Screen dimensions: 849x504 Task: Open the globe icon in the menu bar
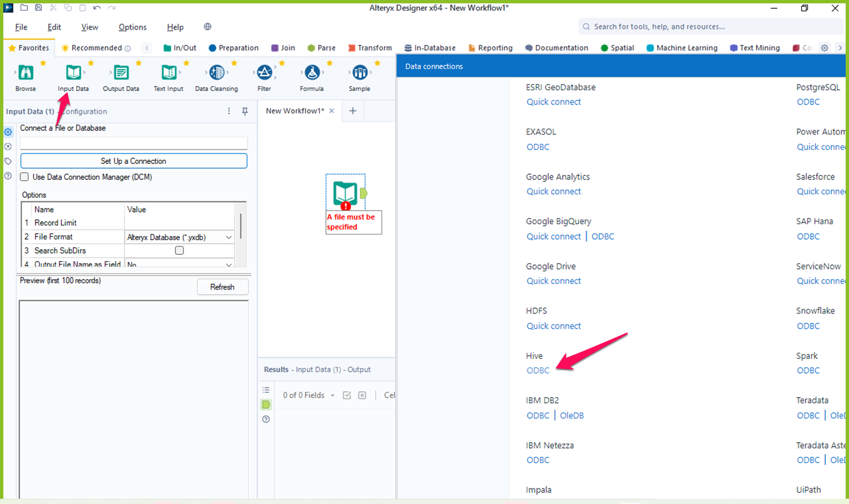207,27
